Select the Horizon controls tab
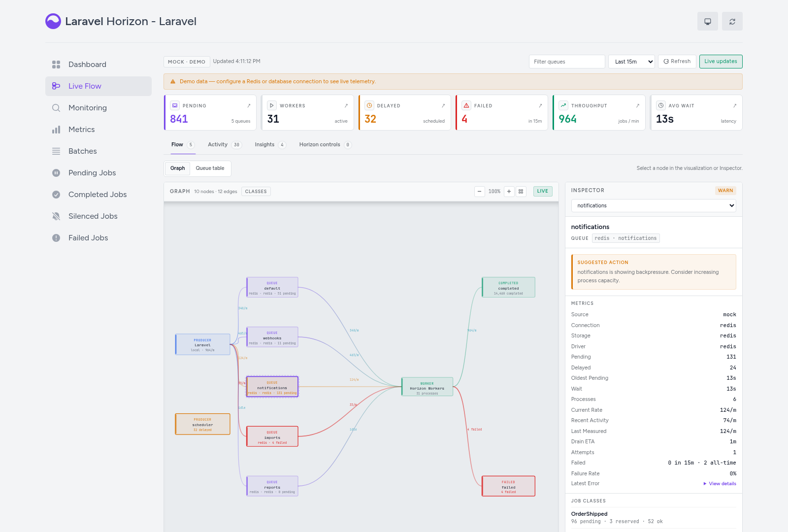This screenshot has height=532, width=788. 325,145
